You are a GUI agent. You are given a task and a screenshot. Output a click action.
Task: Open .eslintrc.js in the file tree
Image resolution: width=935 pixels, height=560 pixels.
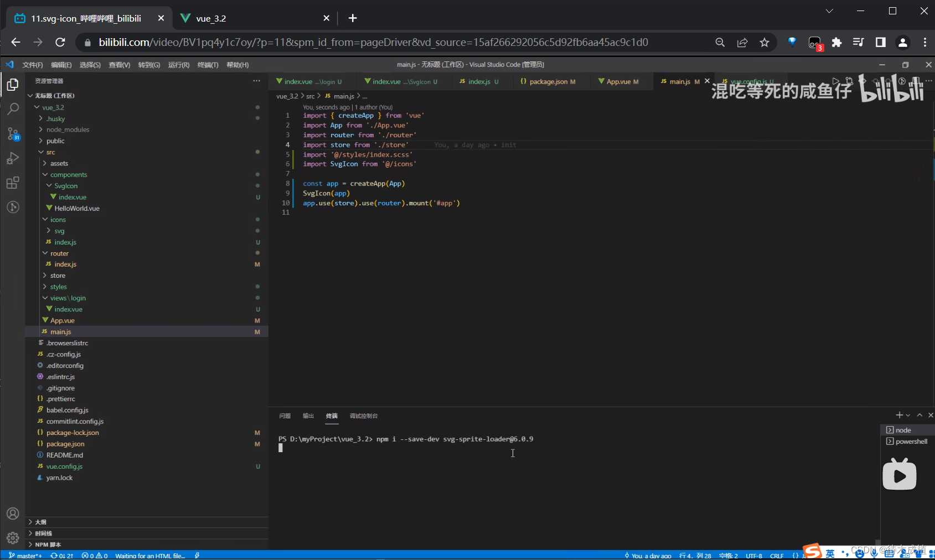pyautogui.click(x=60, y=377)
